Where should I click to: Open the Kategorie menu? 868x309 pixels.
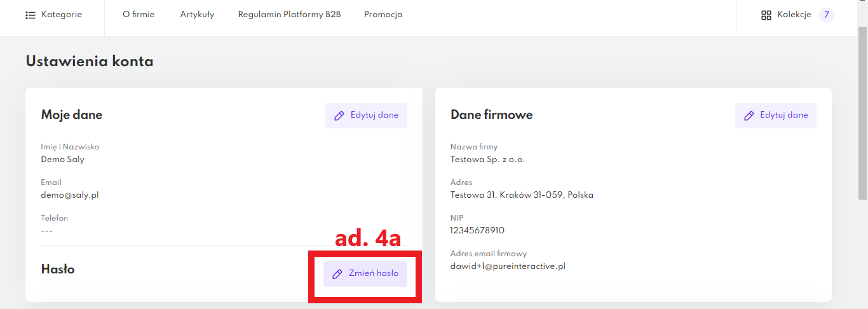[61, 15]
